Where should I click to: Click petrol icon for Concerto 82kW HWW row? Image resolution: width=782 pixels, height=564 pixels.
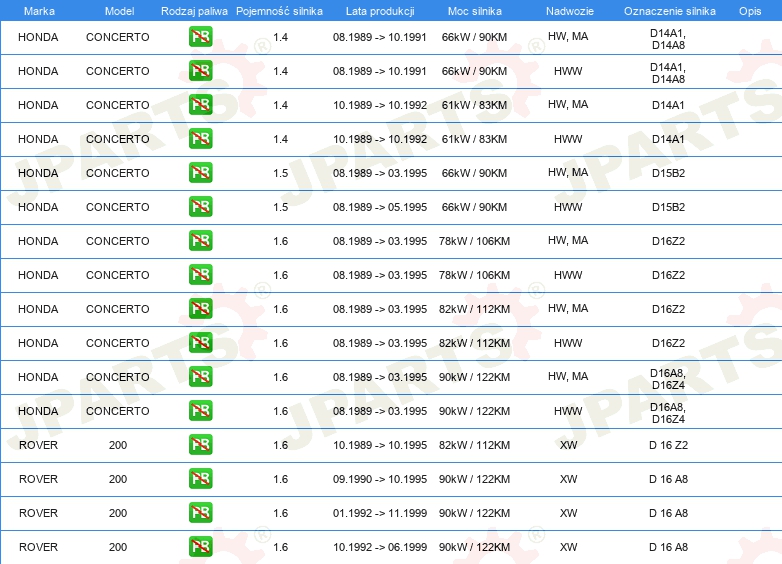click(x=200, y=343)
